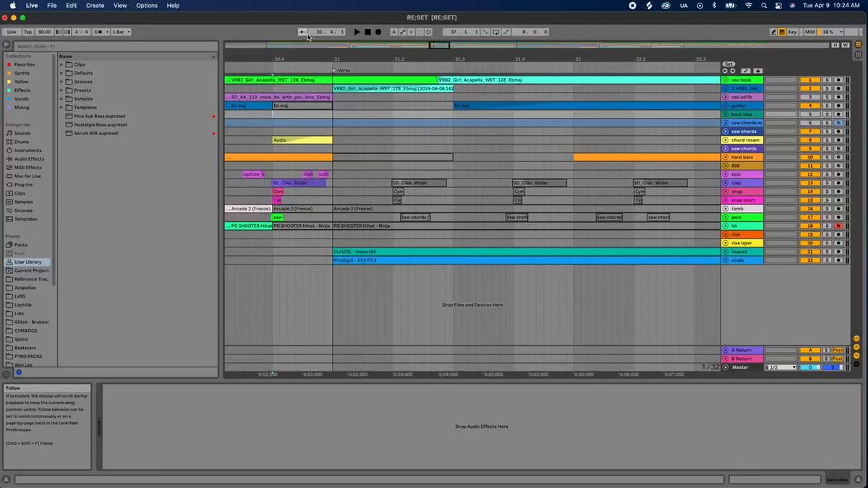
Task: Open the 1 Bar quantization dropdown
Action: pos(121,32)
